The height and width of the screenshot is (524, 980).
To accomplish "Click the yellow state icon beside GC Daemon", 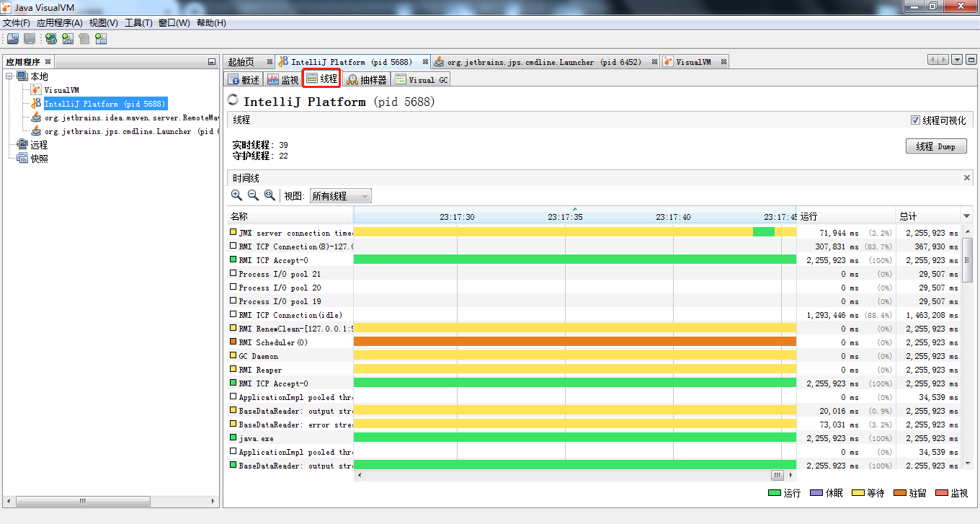I will (x=233, y=355).
